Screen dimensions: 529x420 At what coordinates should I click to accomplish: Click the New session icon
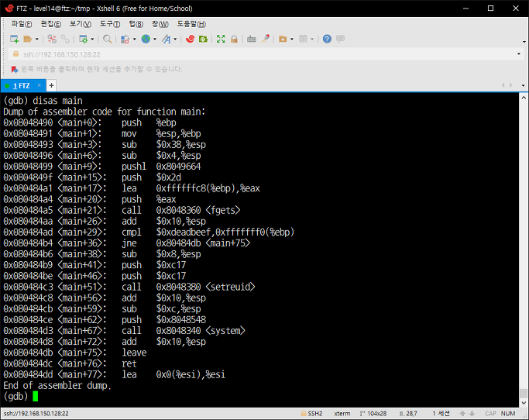click(x=14, y=40)
